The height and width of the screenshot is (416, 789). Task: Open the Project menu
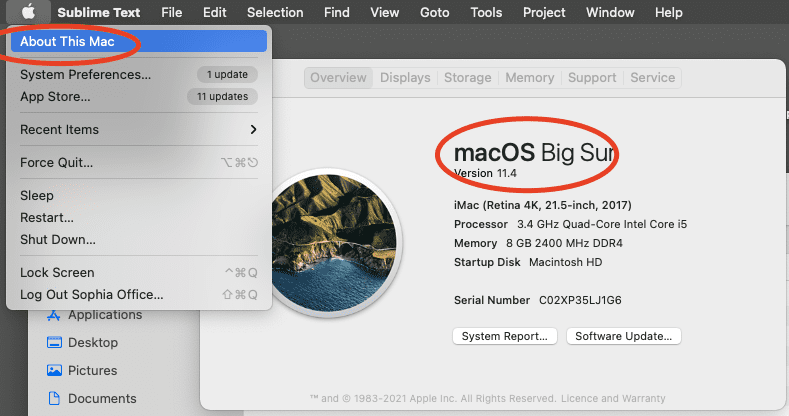point(544,12)
